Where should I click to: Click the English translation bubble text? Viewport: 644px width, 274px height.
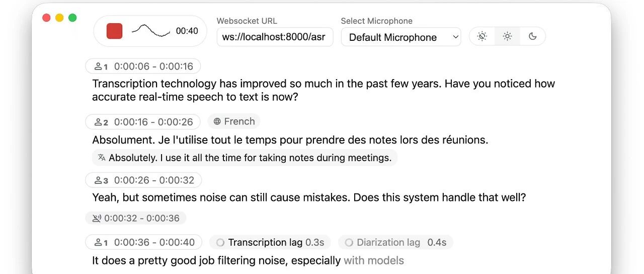(250, 158)
